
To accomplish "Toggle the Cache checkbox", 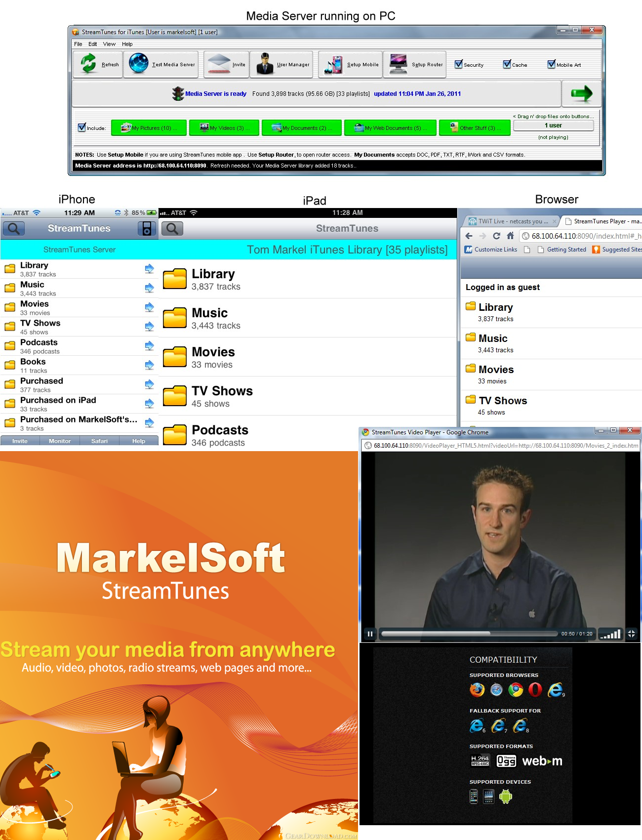I will 507,64.
